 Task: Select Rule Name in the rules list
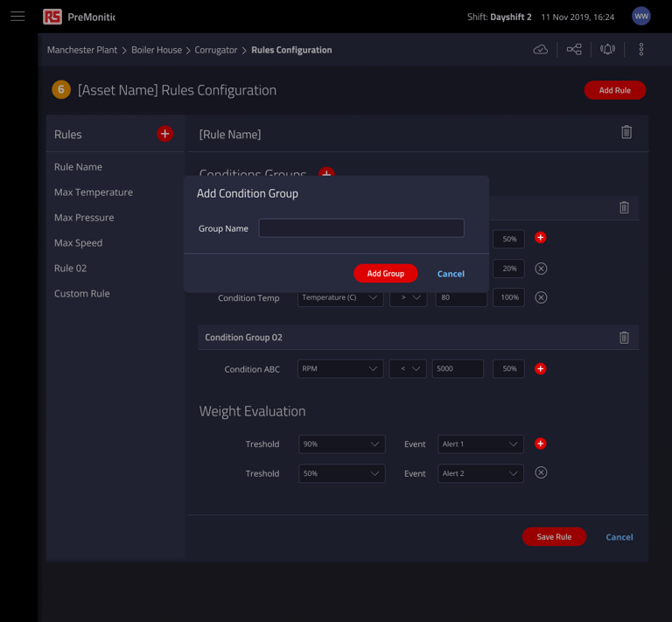pos(78,167)
